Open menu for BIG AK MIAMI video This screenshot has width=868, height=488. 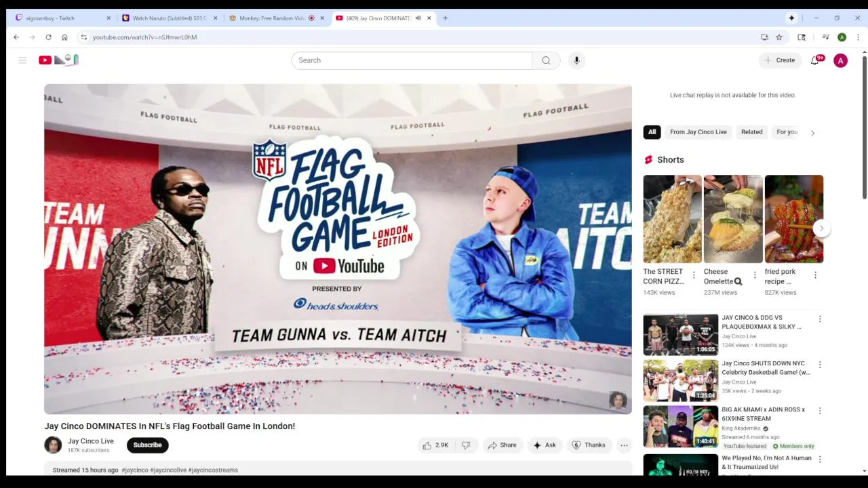coord(820,411)
